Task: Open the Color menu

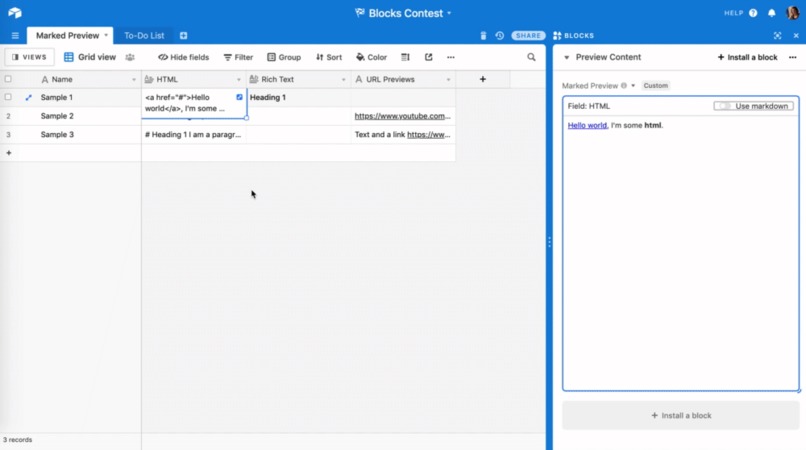Action: coord(371,57)
